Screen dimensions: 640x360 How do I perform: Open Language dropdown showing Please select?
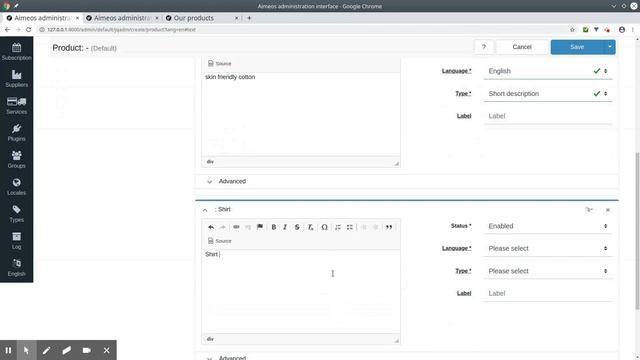coord(548,249)
